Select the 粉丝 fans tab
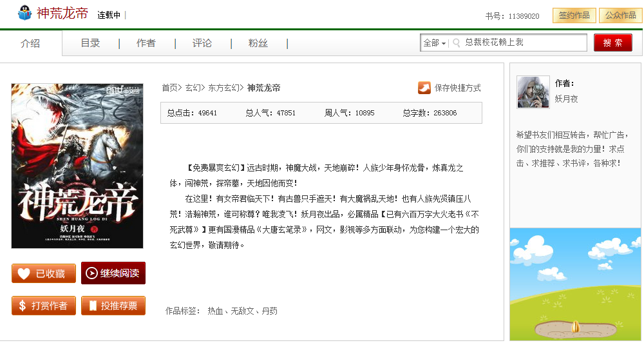Screen dimensions: 644x343 click(x=258, y=43)
